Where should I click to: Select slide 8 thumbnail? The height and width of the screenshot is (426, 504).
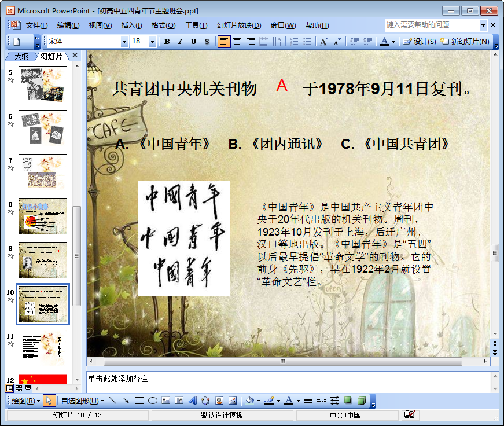43,216
